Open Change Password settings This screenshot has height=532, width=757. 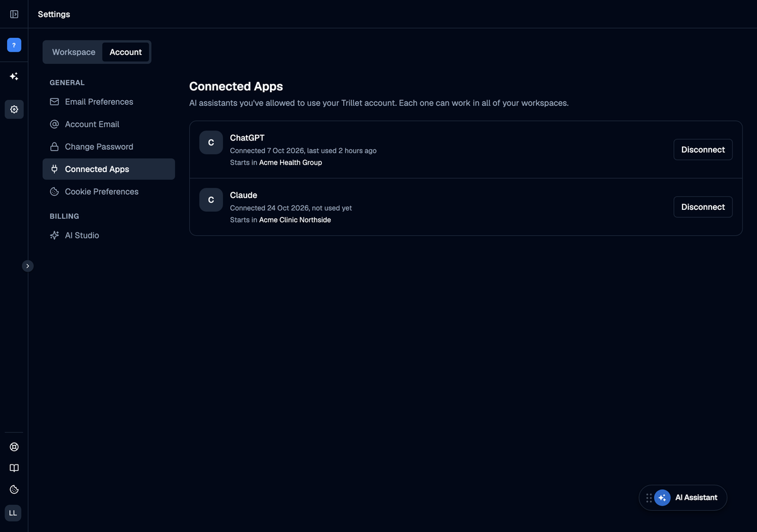coord(109,147)
